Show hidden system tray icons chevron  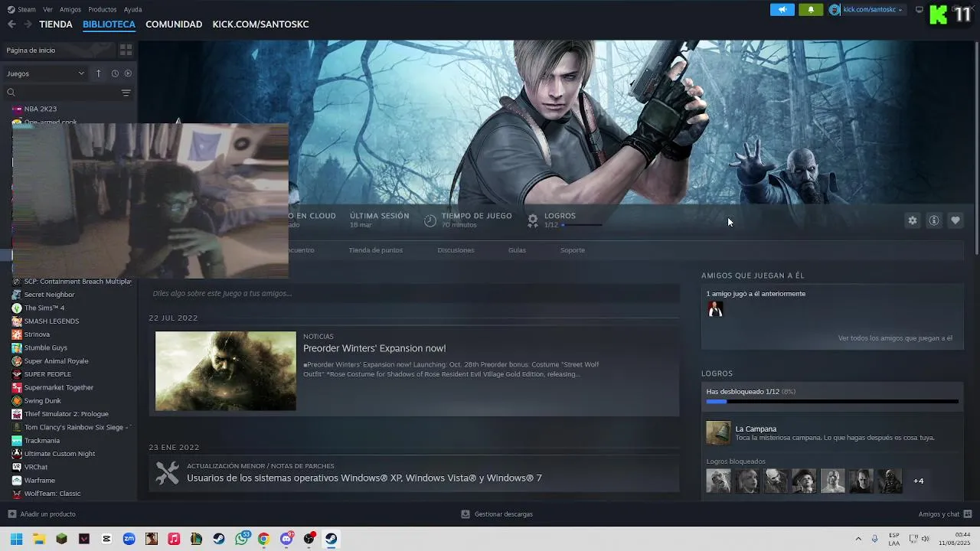point(858,539)
